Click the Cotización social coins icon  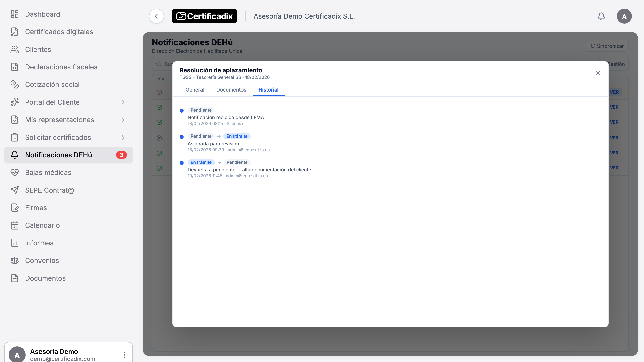coord(15,84)
